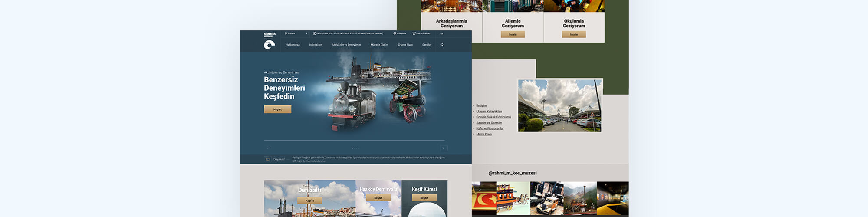Image resolution: width=868 pixels, height=217 pixels.
Task: Click İncele under Okulumla Geziyorum
Action: 574,34
